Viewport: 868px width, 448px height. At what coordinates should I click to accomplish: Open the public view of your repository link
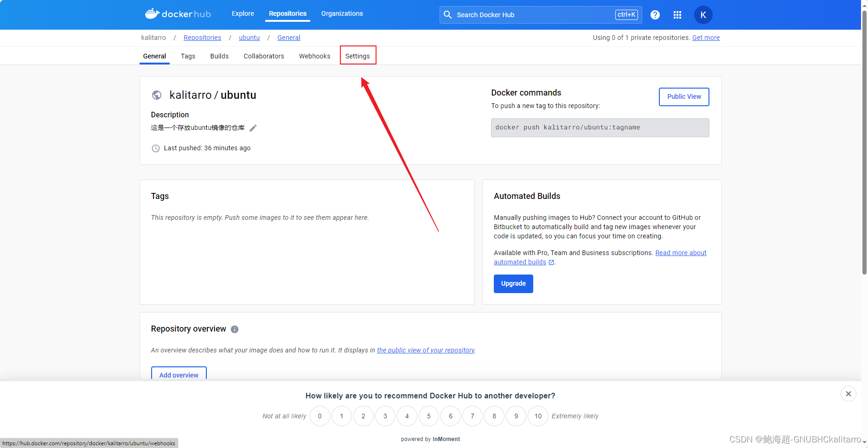pyautogui.click(x=426, y=350)
